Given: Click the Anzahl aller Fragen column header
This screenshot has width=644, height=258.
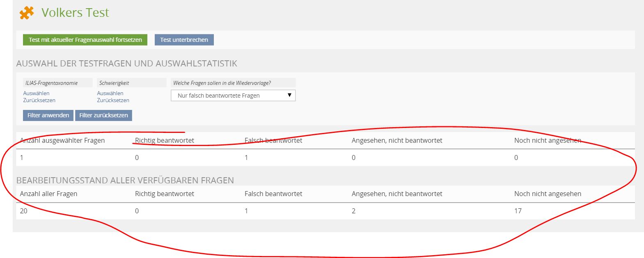Looking at the screenshot, I should [x=48, y=194].
